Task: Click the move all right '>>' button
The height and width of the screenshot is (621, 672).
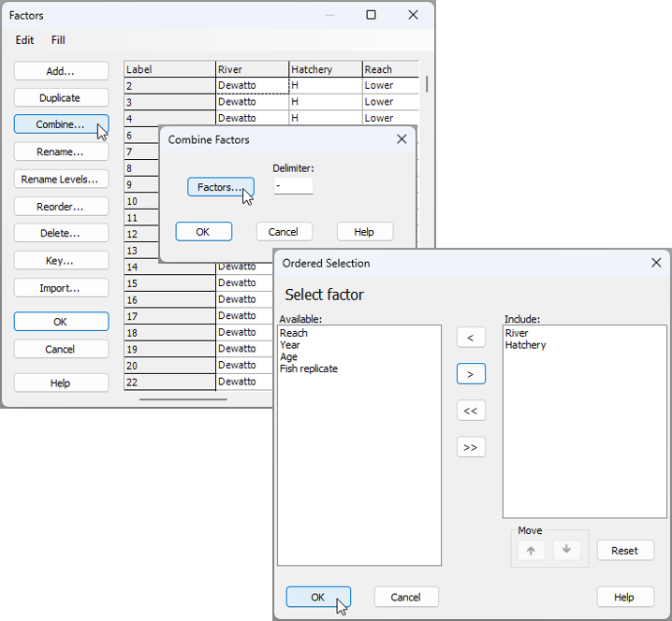Action: [x=471, y=447]
